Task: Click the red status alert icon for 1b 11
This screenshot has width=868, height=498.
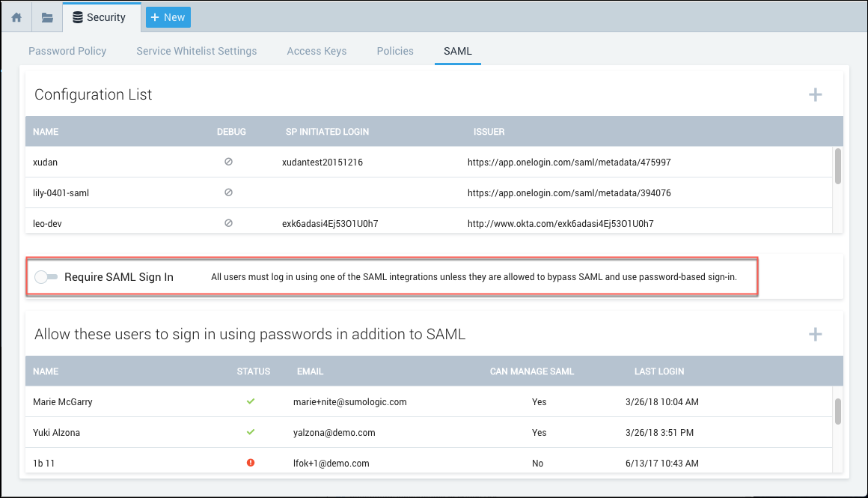Action: pyautogui.click(x=251, y=463)
